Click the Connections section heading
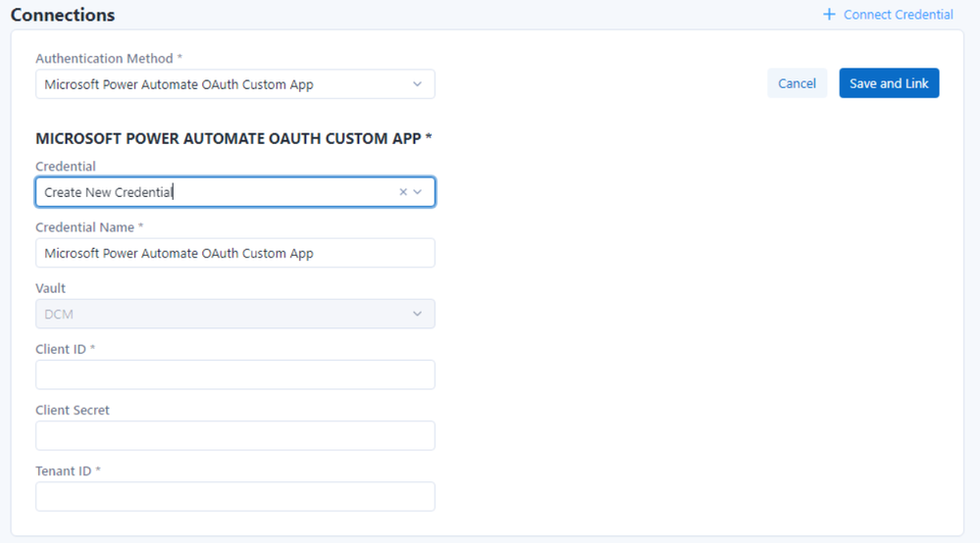The width and height of the screenshot is (980, 543). 63,15
